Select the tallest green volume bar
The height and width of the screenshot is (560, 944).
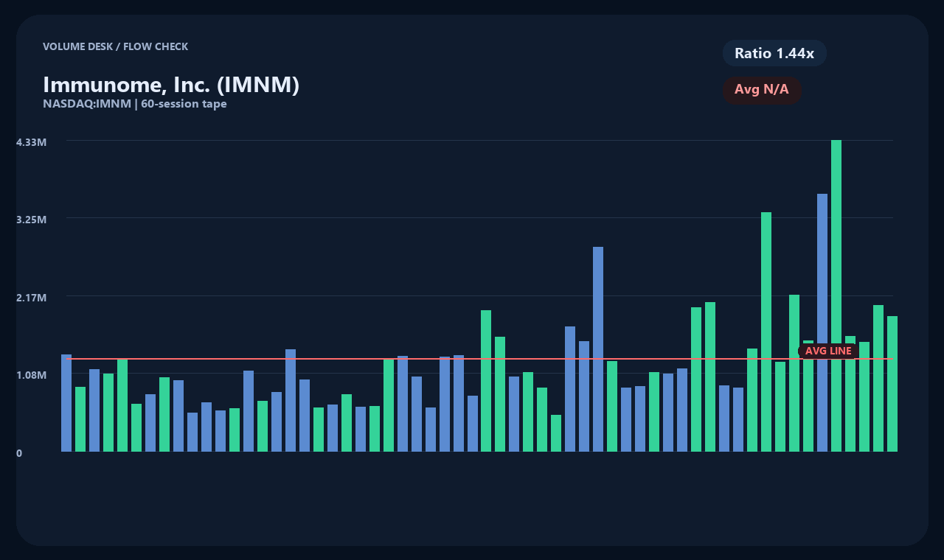coord(836,295)
